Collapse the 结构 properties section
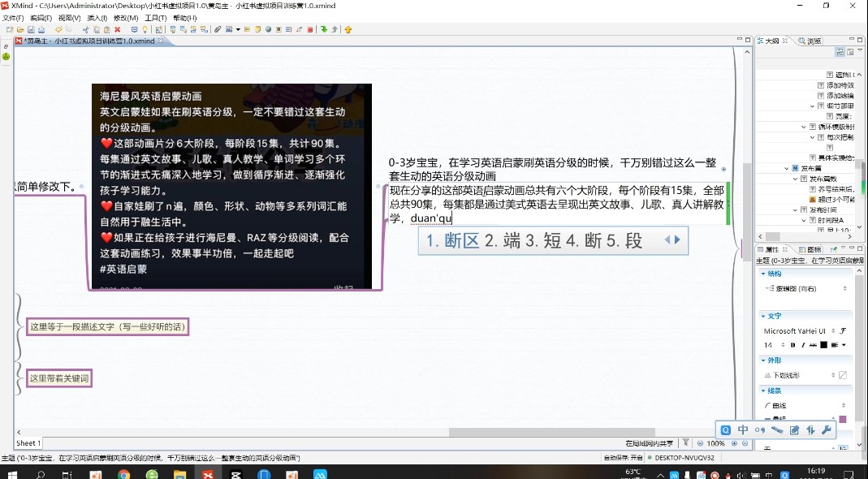The image size is (868, 479). click(763, 274)
